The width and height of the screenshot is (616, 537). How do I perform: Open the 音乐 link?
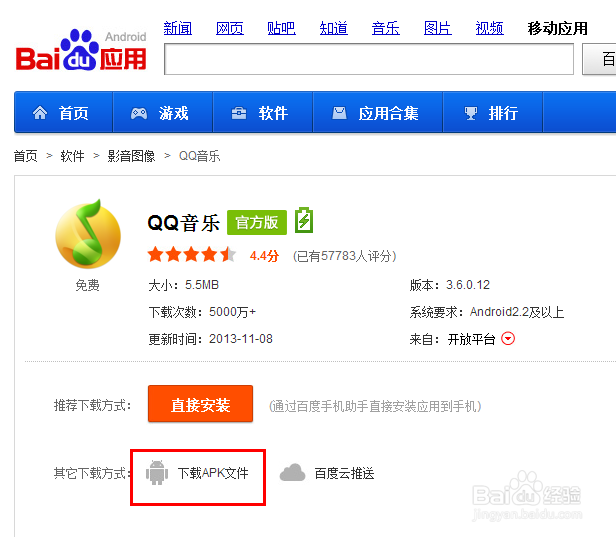click(385, 28)
